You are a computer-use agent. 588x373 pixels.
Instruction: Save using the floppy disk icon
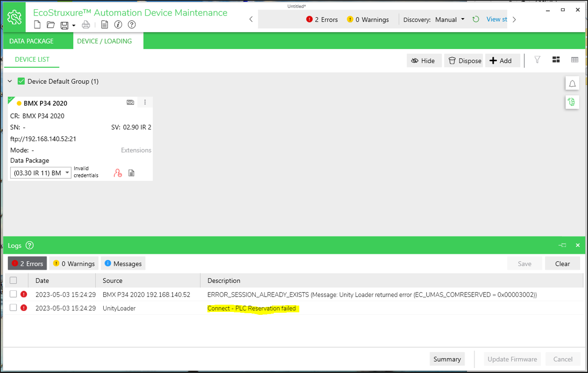pyautogui.click(x=64, y=25)
